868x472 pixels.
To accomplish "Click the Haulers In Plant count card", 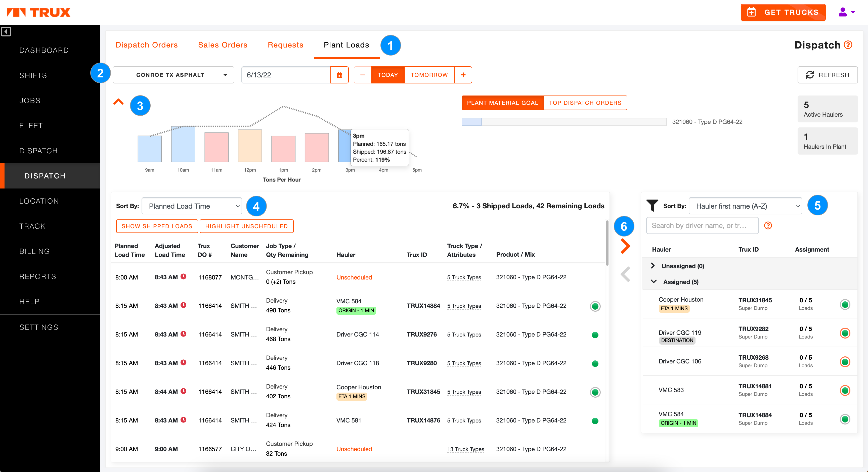I will 827,141.
